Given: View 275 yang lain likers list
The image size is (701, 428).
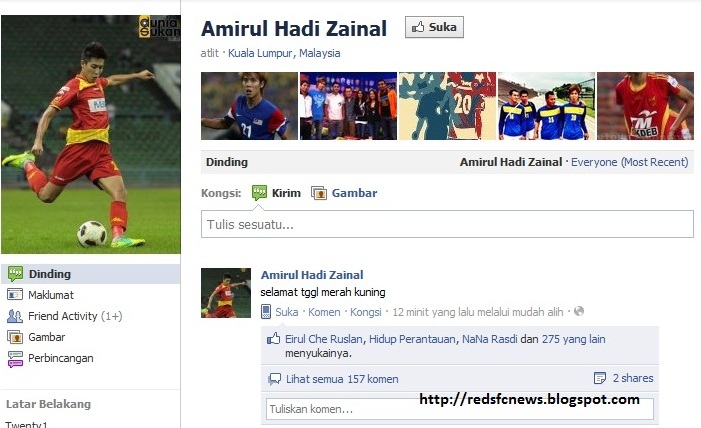Looking at the screenshot, I should click(x=573, y=339).
